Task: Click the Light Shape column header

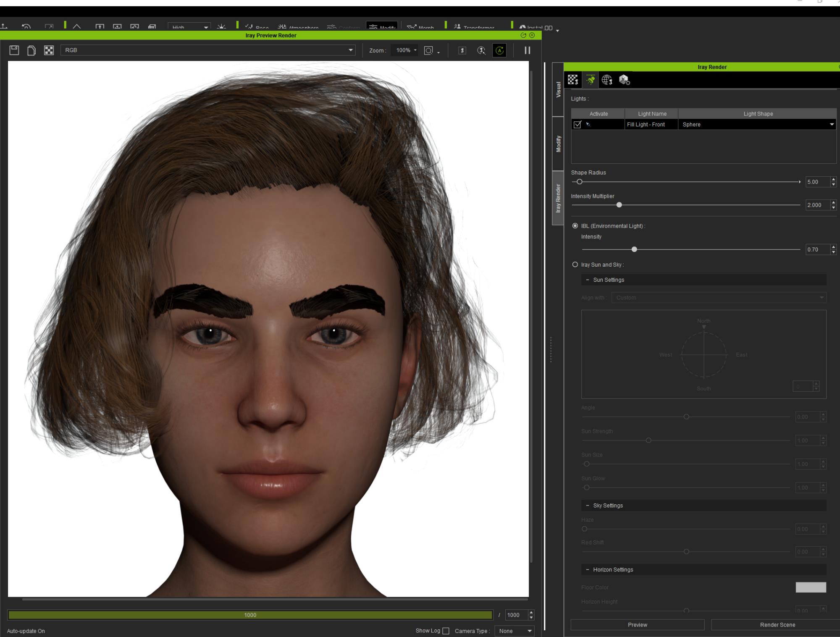Action: pyautogui.click(x=758, y=114)
